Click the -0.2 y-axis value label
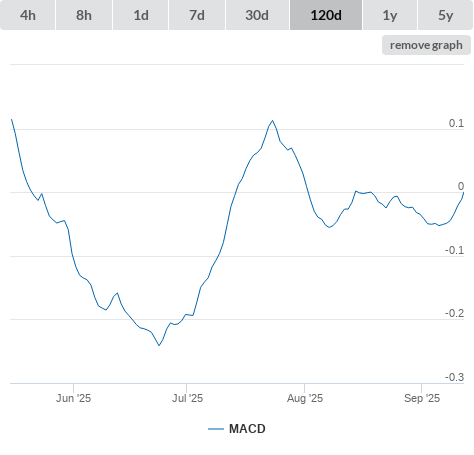The width and height of the screenshot is (474, 455). click(454, 313)
